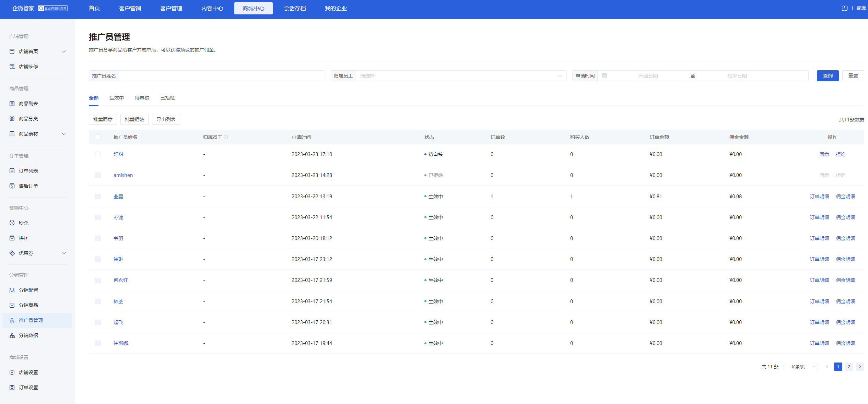Go to the previous page arrow
This screenshot has width=868, height=404.
tap(827, 367)
